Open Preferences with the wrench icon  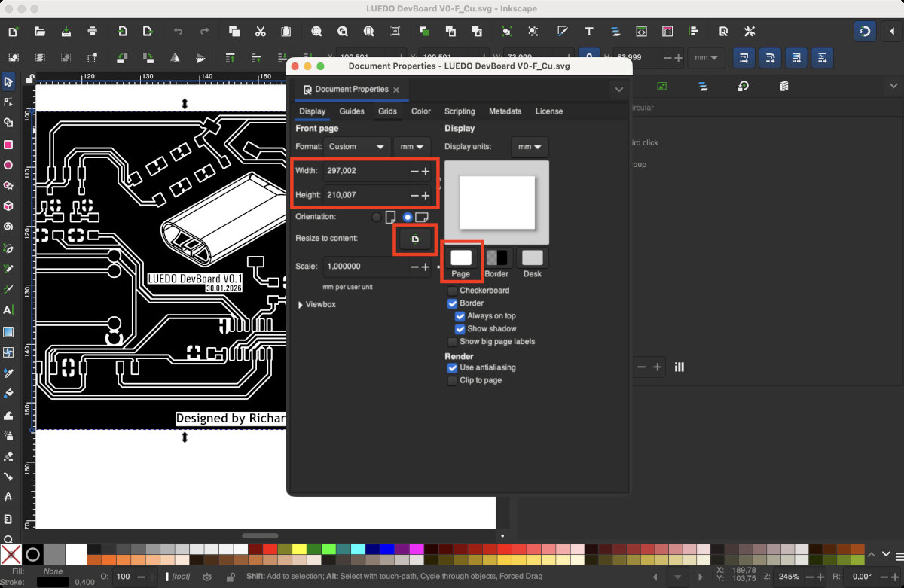(x=749, y=32)
